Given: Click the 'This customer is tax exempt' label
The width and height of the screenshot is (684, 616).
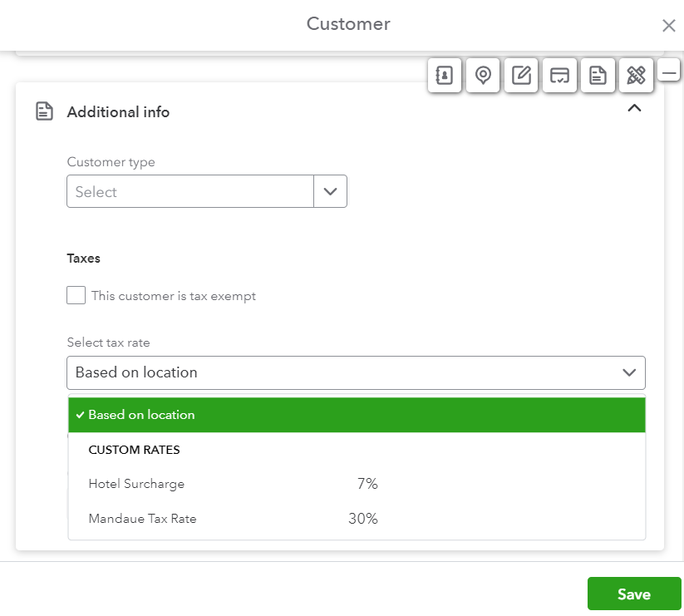Looking at the screenshot, I should pyautogui.click(x=174, y=296).
